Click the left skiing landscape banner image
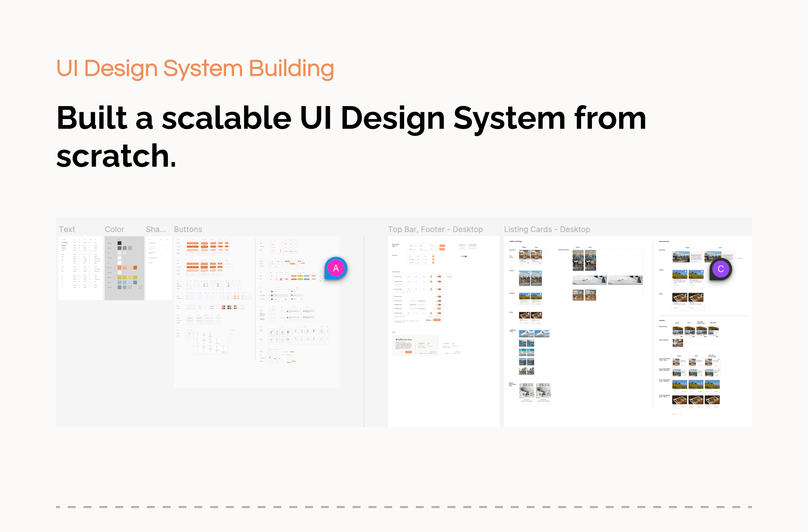 point(590,280)
